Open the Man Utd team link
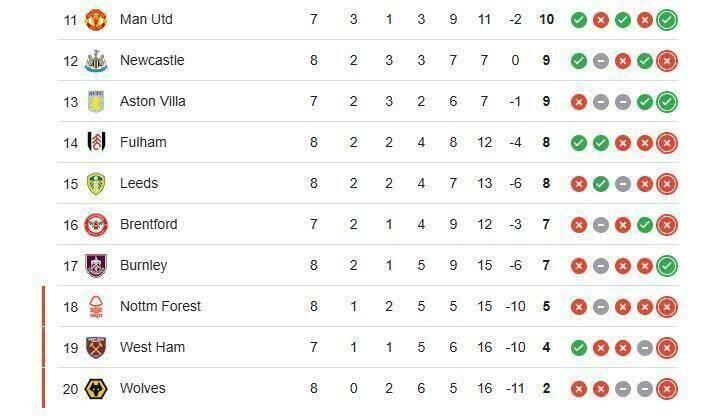The width and height of the screenshot is (703, 418). (145, 19)
